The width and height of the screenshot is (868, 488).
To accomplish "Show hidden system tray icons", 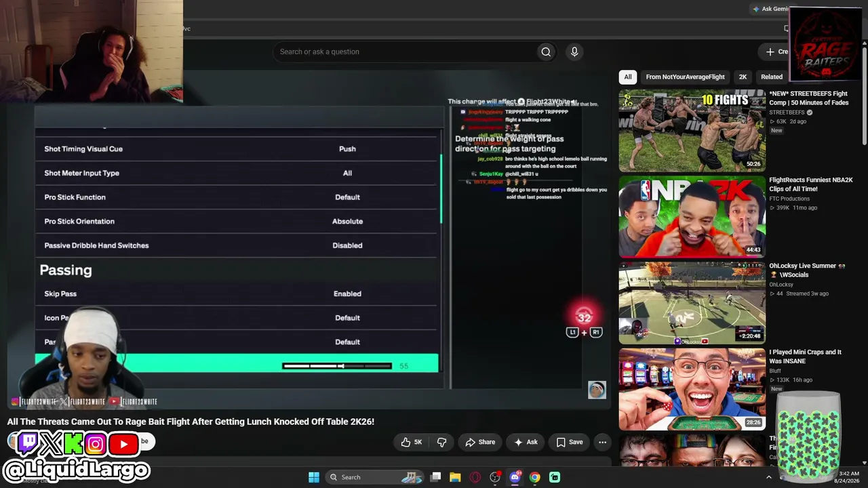I will [x=768, y=477].
